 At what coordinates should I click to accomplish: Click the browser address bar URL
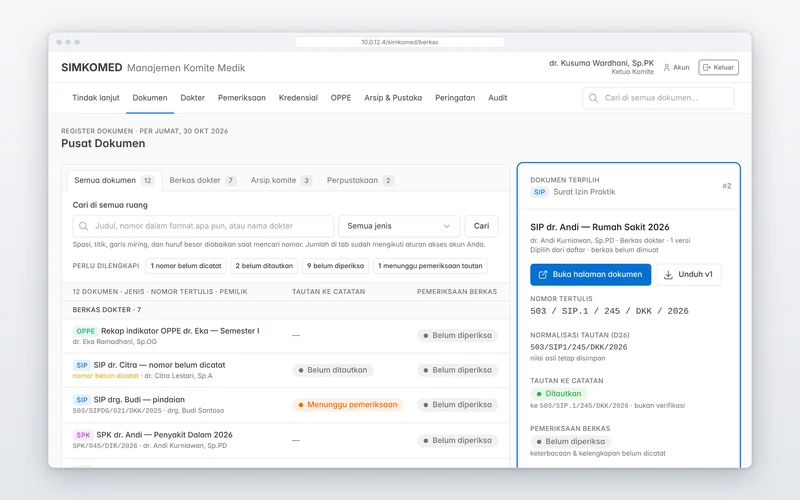click(x=400, y=42)
